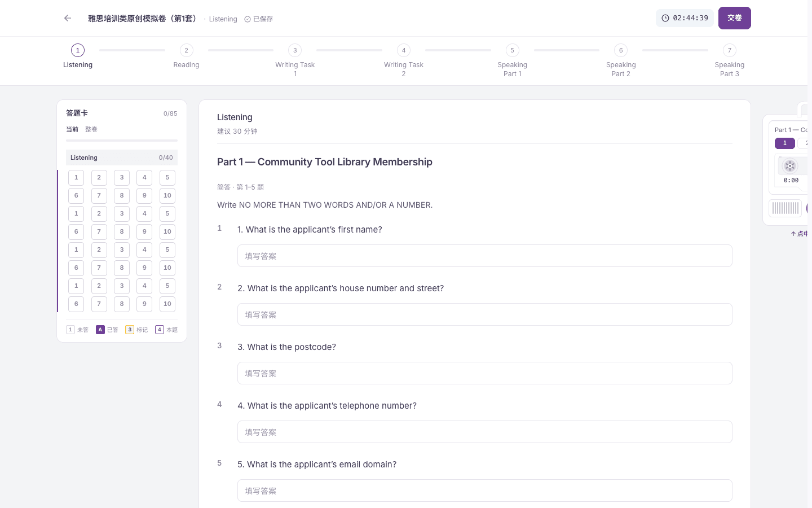Click the 本题 legend item
812x508 pixels.
tap(166, 330)
